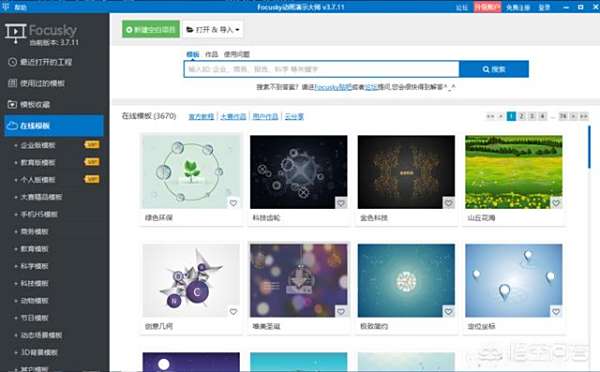Open template favorites folder icon
The height and width of the screenshot is (372, 600).
click(x=12, y=104)
